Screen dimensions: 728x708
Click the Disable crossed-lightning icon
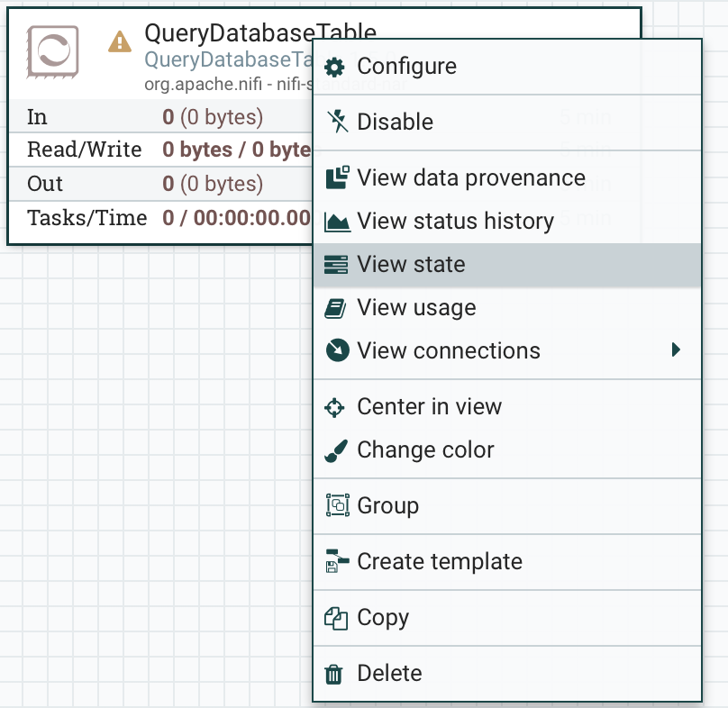(335, 122)
